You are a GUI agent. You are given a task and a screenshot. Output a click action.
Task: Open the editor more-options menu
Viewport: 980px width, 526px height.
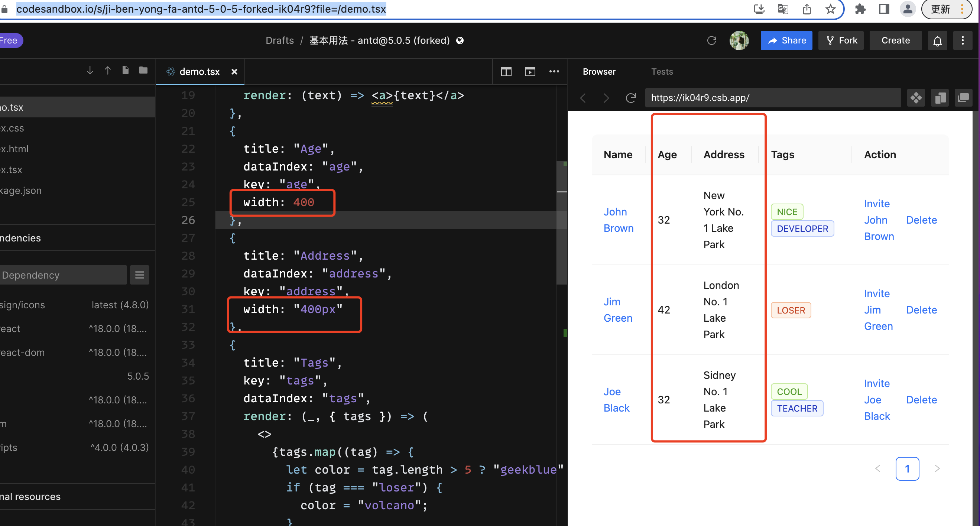(x=554, y=71)
